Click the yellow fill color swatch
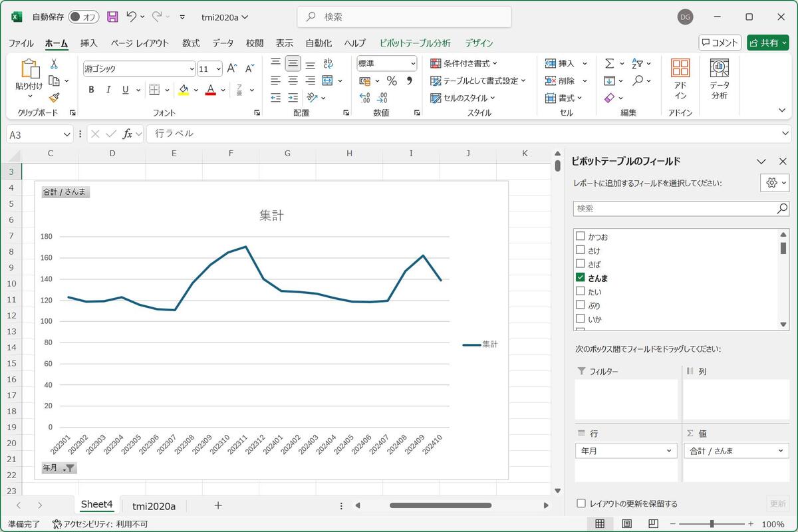This screenshot has width=798, height=532. (x=184, y=90)
